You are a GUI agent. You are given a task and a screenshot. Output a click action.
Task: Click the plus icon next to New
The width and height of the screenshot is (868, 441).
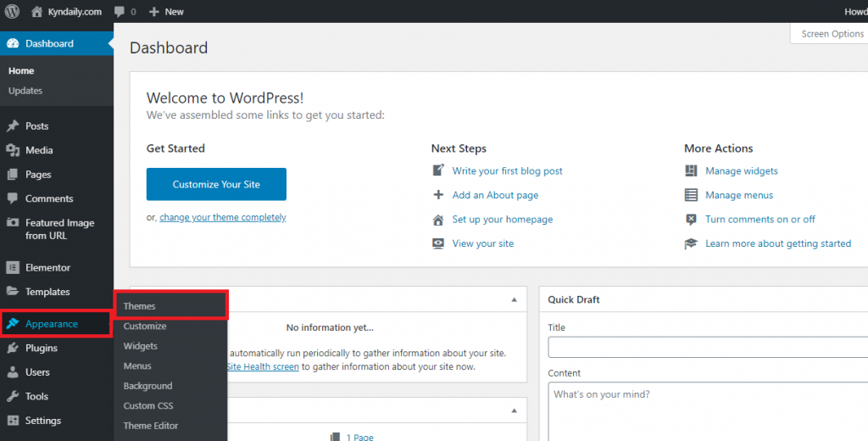154,12
